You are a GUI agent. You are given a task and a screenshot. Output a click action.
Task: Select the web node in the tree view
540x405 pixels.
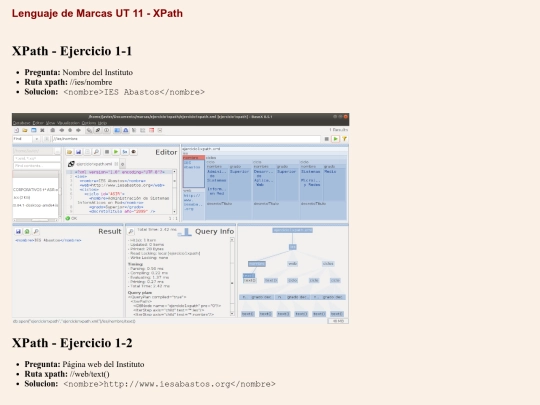[x=292, y=264]
